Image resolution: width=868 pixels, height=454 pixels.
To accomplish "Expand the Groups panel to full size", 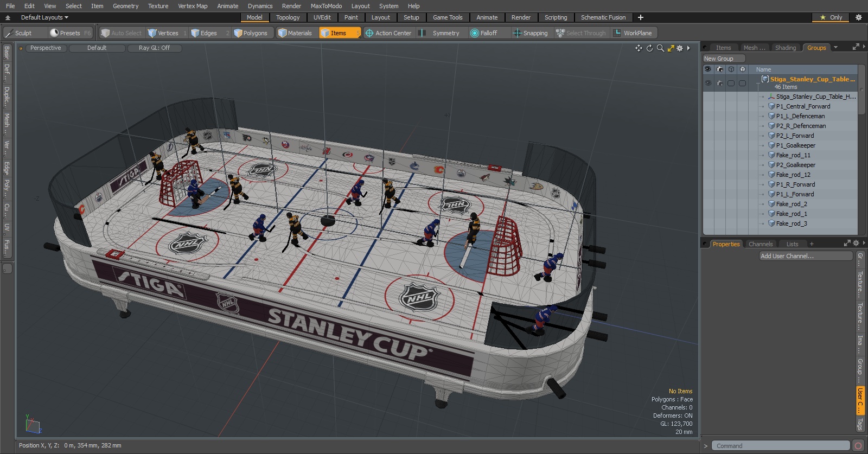I will [856, 47].
